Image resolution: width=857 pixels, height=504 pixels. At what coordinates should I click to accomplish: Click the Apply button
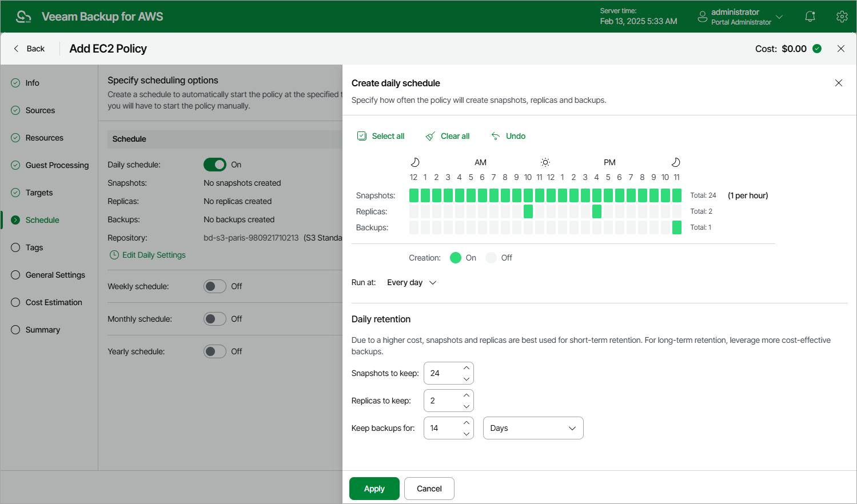(374, 489)
